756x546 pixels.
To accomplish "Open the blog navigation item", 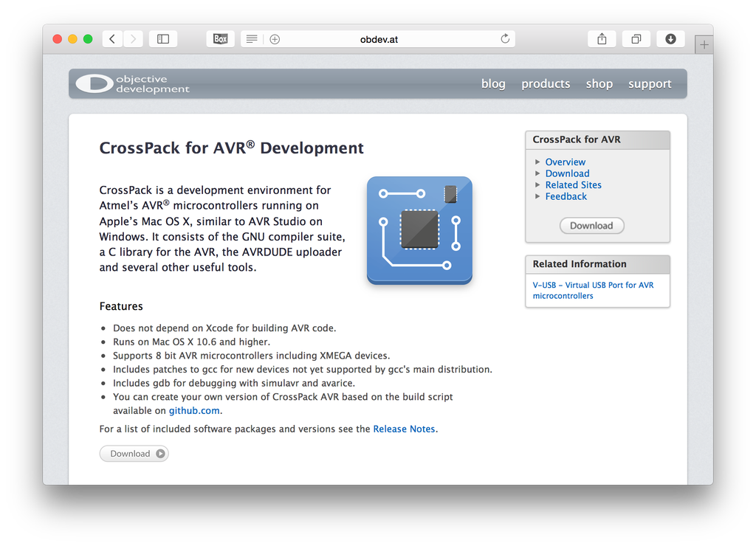I will click(493, 84).
